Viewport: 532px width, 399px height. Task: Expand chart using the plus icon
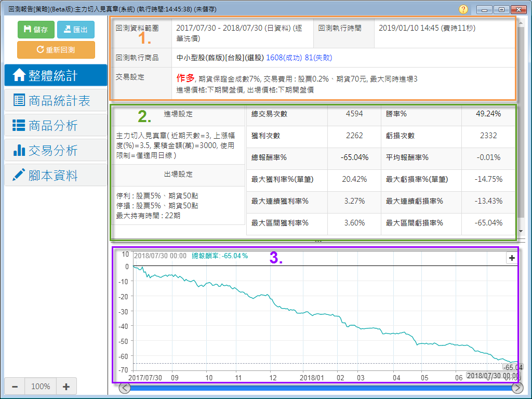point(512,258)
